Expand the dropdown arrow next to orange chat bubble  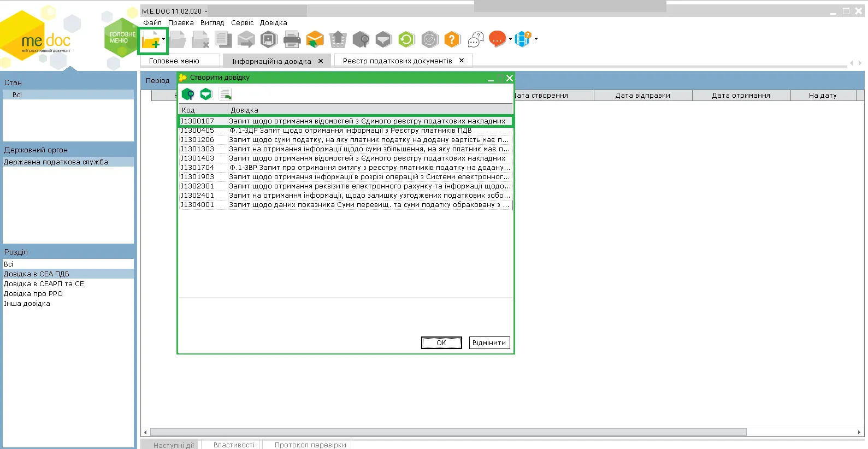click(x=510, y=39)
